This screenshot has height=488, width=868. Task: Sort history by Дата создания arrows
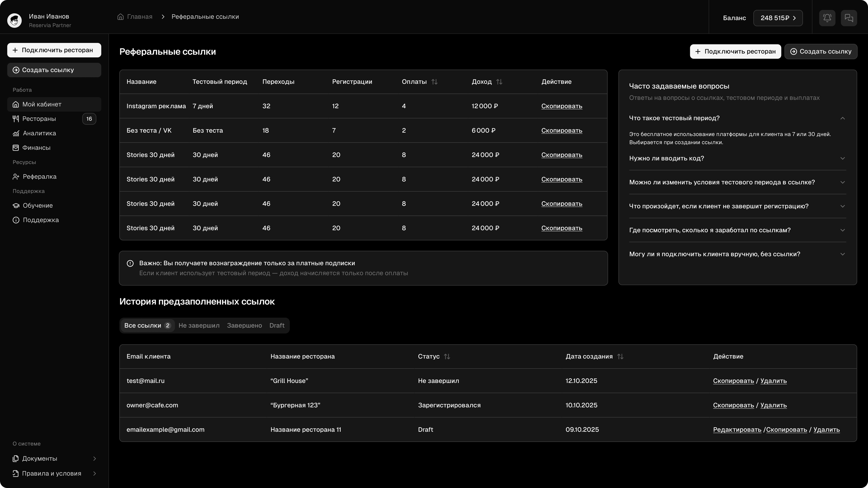point(620,356)
